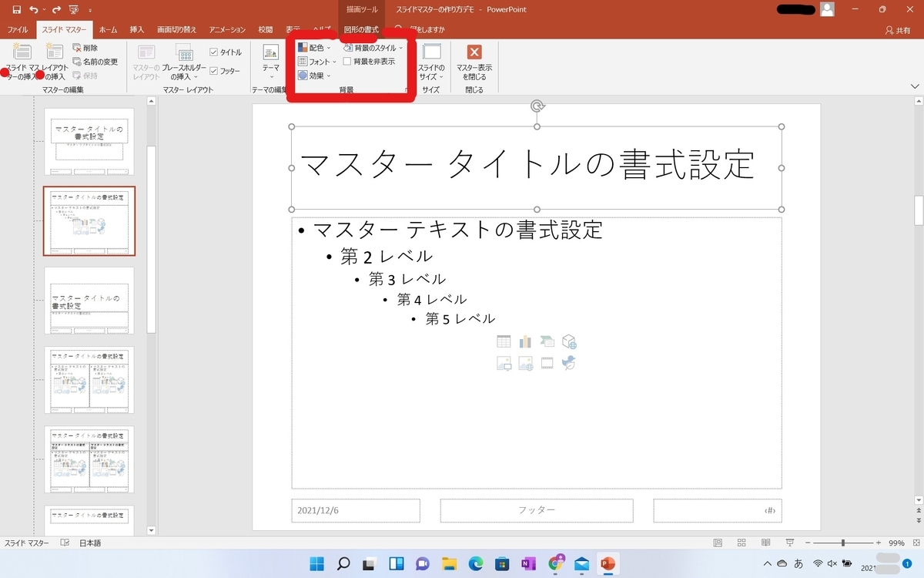Select the two-content layout thumbnail
The width and height of the screenshot is (924, 578).
pyautogui.click(x=89, y=380)
